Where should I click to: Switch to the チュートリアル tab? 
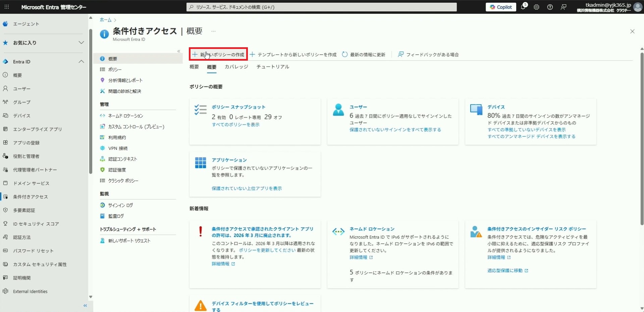pyautogui.click(x=272, y=67)
